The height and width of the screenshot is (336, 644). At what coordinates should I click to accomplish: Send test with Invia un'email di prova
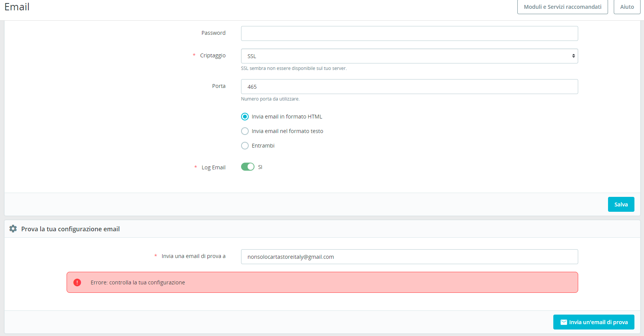tap(594, 322)
